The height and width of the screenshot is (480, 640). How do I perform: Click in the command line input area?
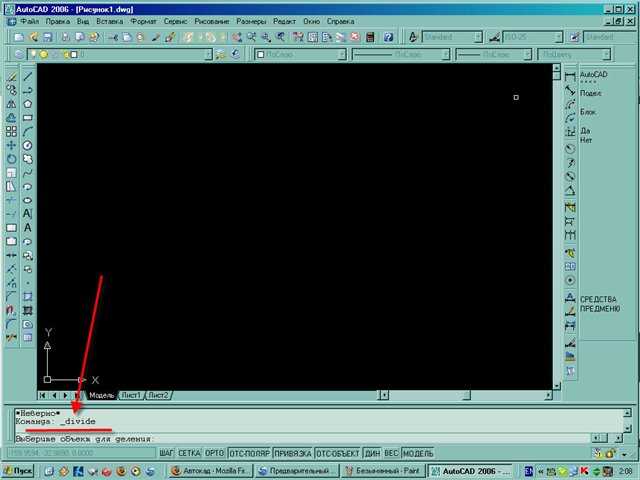pyautogui.click(x=300, y=438)
